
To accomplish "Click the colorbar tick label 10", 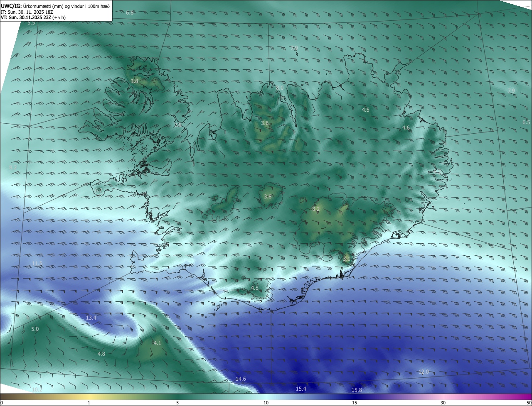I will coord(266,403).
